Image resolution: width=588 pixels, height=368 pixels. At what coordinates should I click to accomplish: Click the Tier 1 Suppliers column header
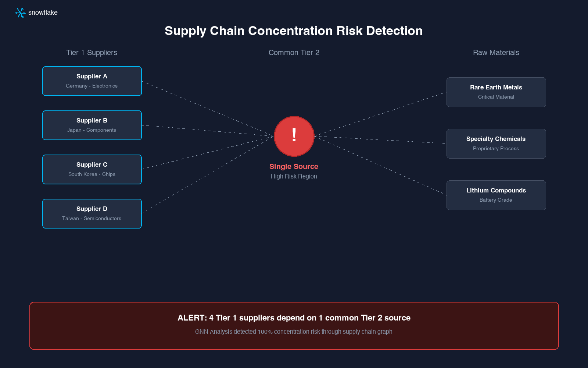(x=92, y=53)
